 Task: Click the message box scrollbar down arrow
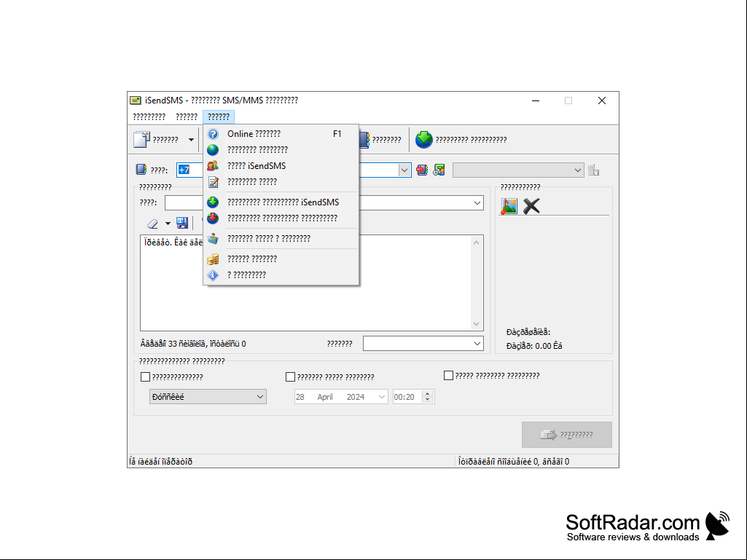click(476, 324)
